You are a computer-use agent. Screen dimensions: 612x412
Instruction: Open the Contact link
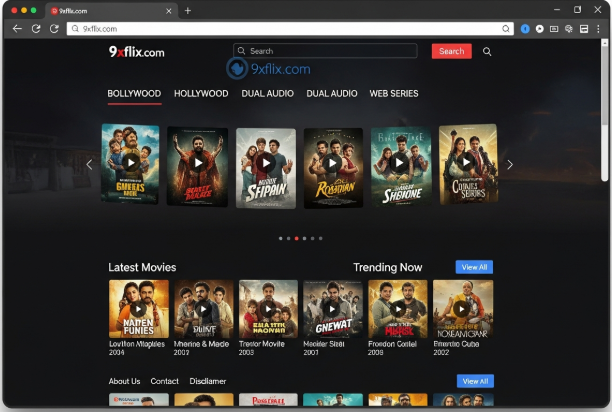tap(164, 381)
